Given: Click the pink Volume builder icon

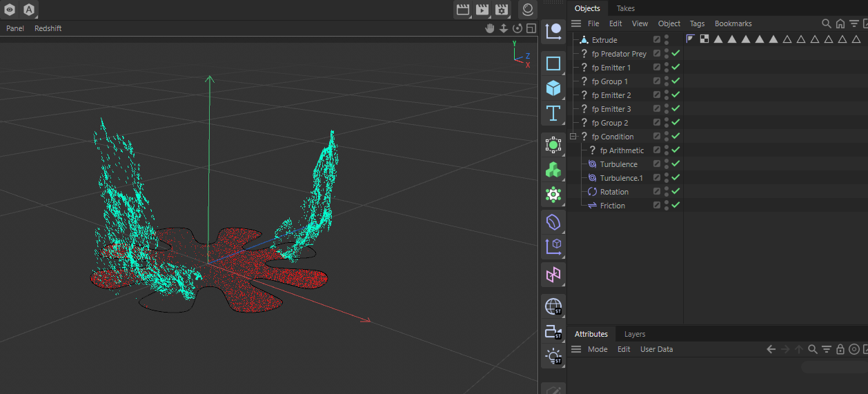Looking at the screenshot, I should click(553, 275).
